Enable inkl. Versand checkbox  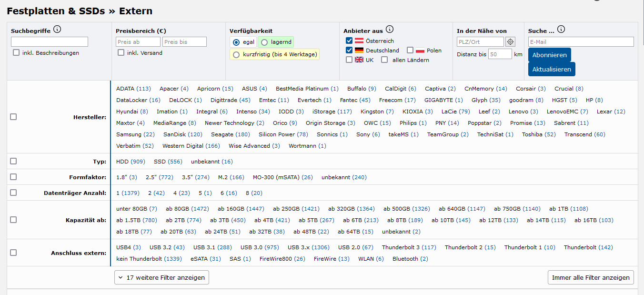click(x=121, y=53)
